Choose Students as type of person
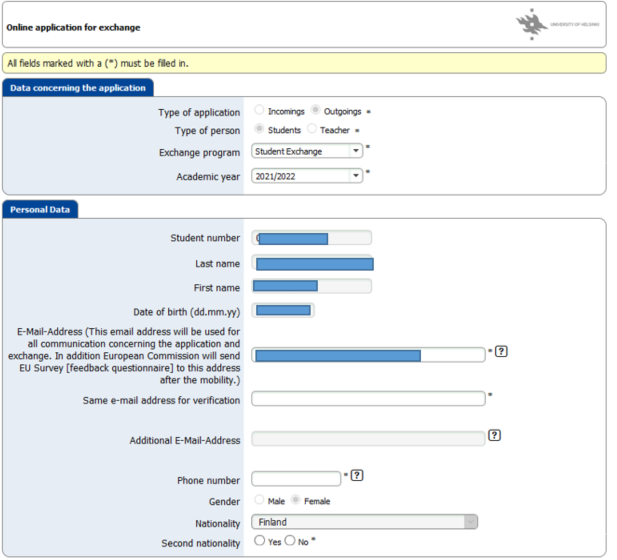 tap(260, 130)
